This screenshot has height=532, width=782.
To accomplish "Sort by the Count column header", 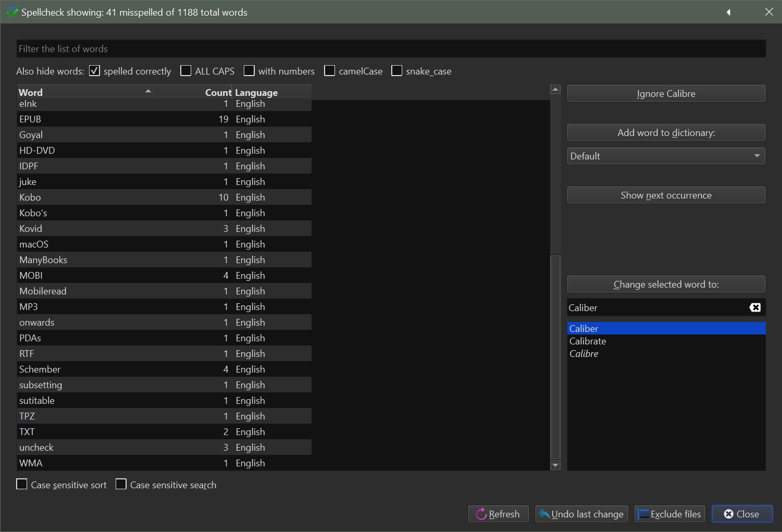I will (x=193, y=92).
